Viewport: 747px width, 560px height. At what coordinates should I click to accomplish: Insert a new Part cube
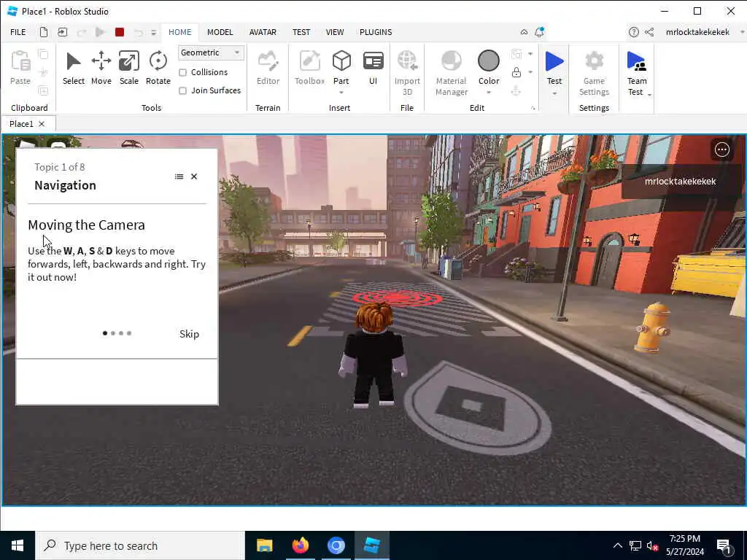tap(341, 62)
